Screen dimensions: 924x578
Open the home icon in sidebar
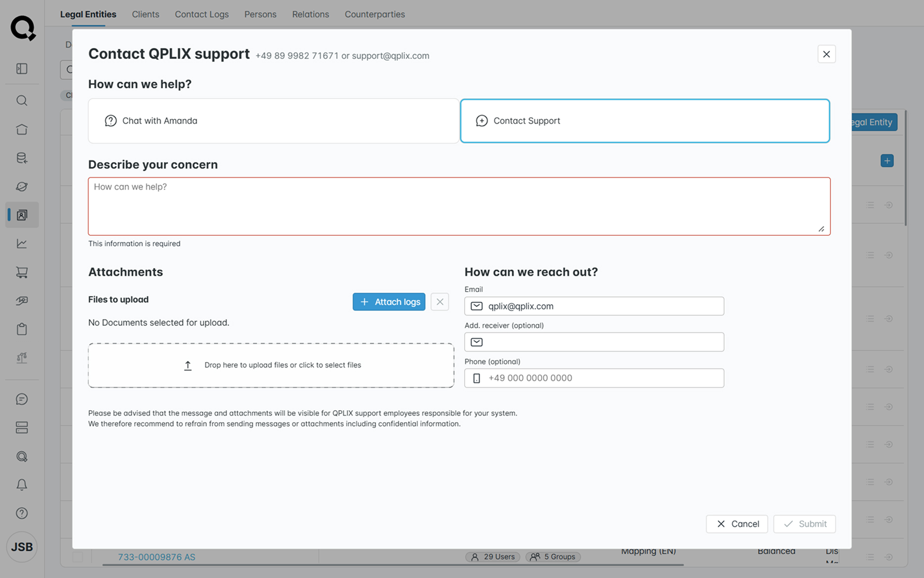pyautogui.click(x=22, y=129)
